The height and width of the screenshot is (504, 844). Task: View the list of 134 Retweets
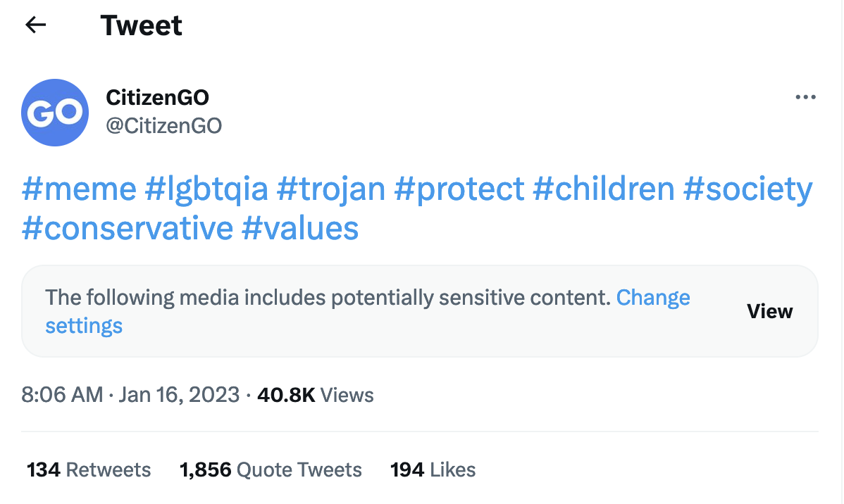tap(88, 469)
